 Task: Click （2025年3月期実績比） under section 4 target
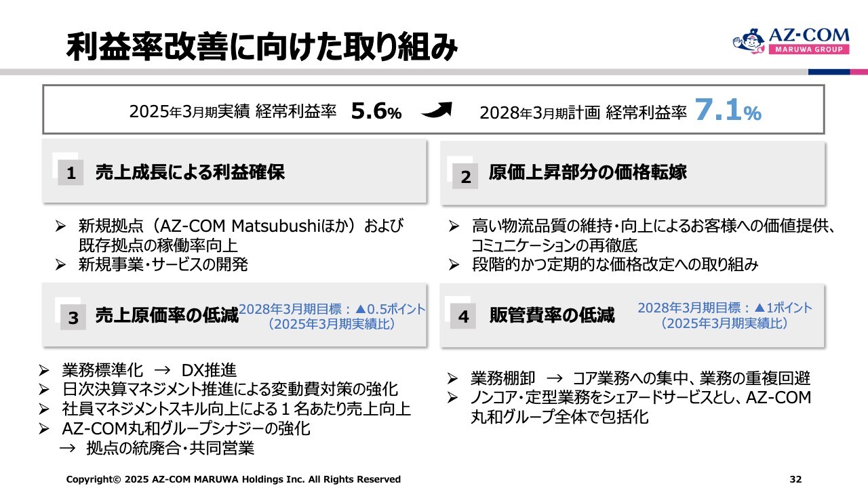[x=725, y=323]
